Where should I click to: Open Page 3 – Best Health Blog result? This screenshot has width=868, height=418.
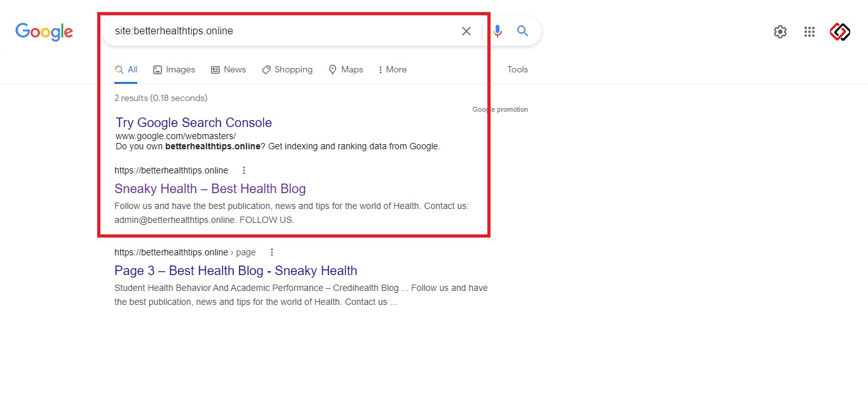click(x=236, y=271)
